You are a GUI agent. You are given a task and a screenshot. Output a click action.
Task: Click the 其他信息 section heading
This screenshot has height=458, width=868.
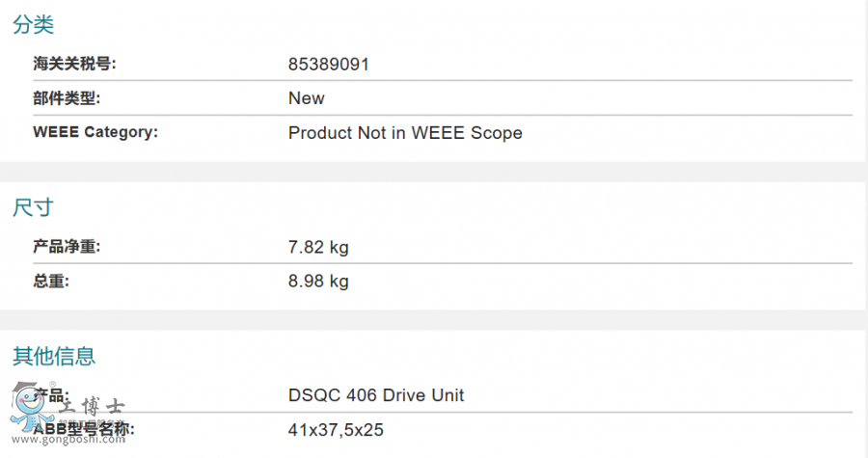tap(54, 356)
